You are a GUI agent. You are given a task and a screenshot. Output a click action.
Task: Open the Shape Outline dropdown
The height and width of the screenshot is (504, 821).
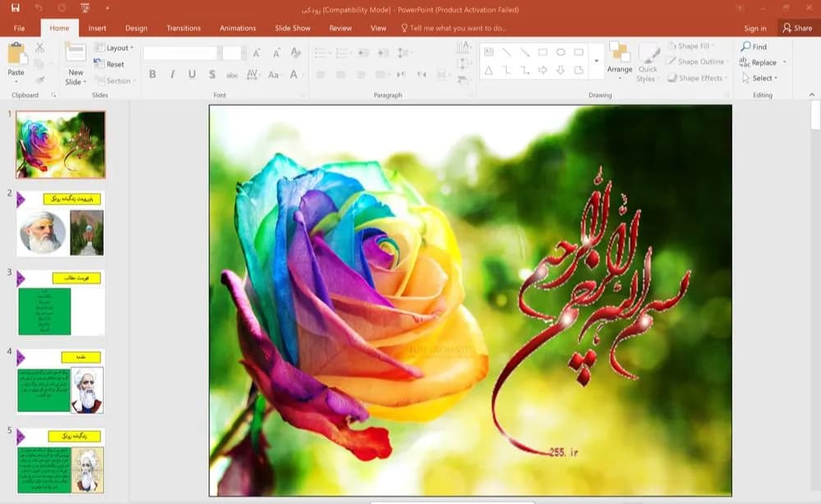(x=698, y=62)
